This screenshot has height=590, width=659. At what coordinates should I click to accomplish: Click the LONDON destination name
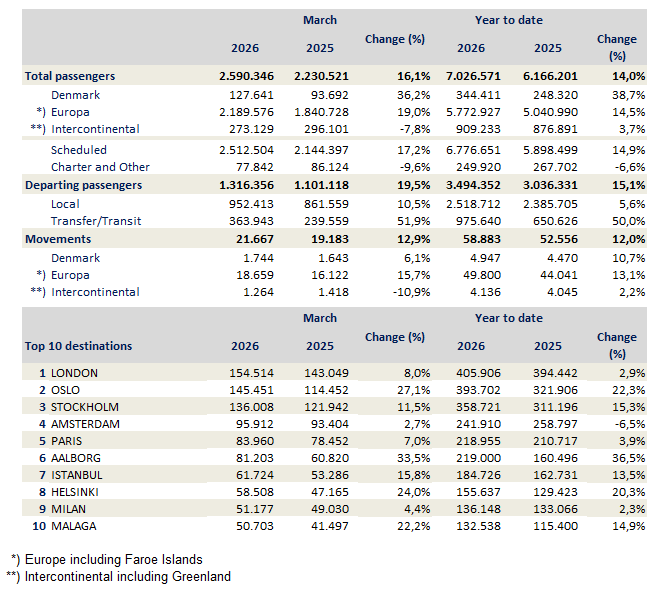coord(74,372)
